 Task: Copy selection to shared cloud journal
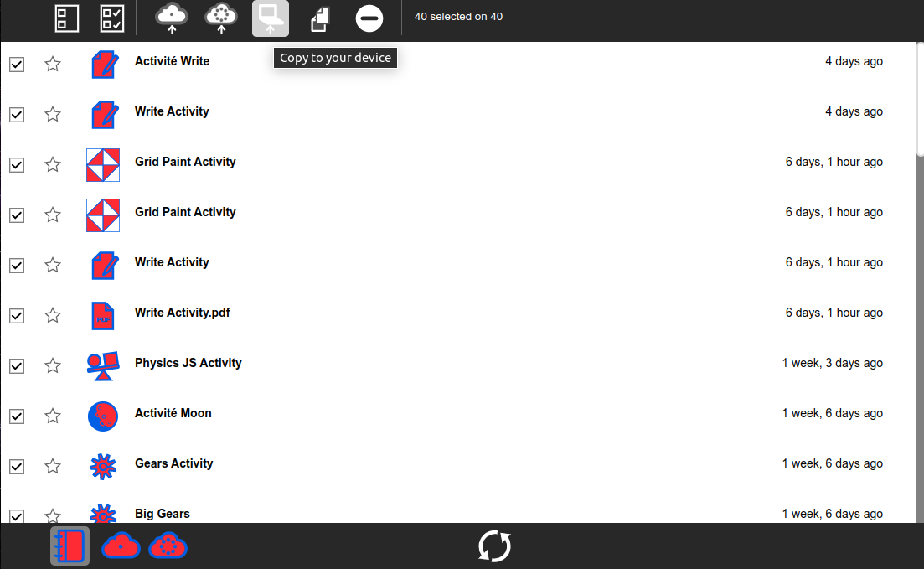click(x=221, y=18)
